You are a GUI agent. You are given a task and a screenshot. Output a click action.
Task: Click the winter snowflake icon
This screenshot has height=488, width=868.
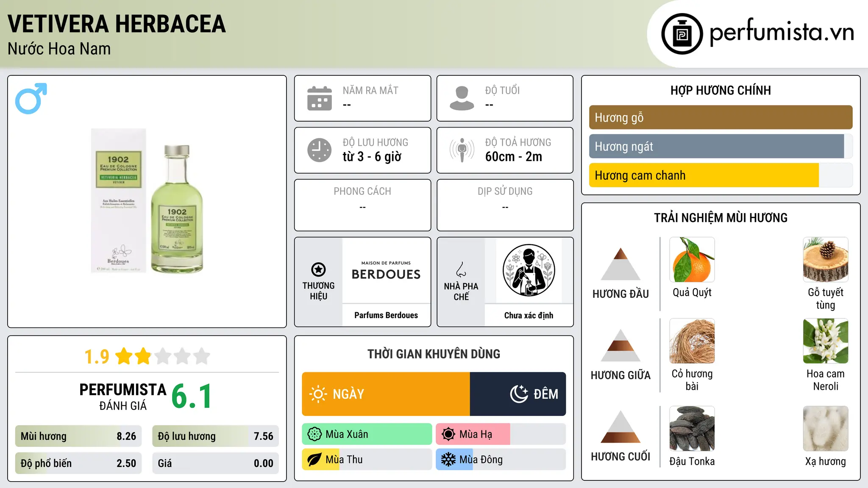[x=448, y=460]
